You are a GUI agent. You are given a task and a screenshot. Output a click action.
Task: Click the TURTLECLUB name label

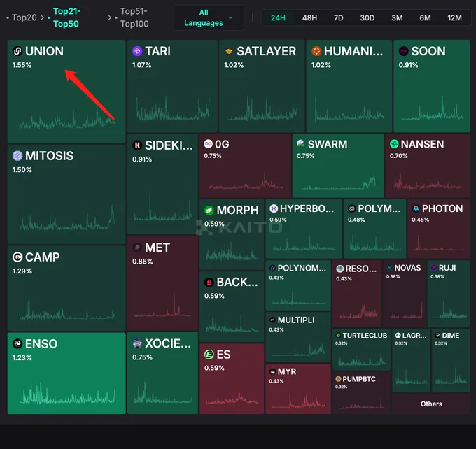tap(365, 336)
